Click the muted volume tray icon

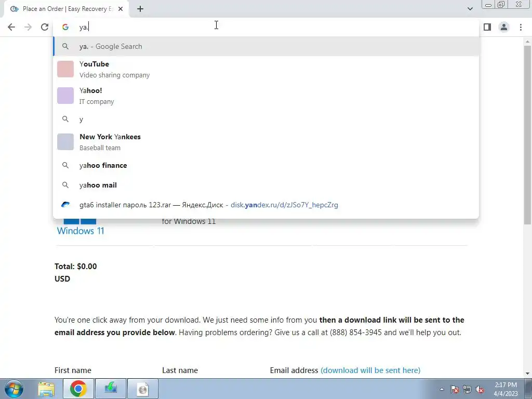tap(480, 389)
